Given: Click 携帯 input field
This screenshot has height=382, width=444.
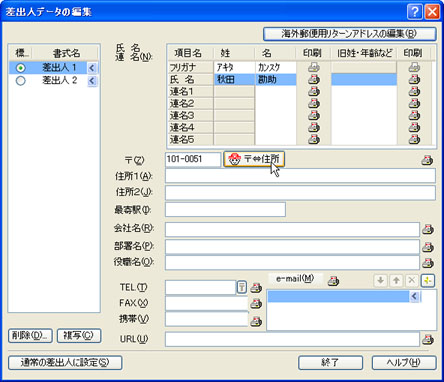Looking at the screenshot, I should coord(207,319).
